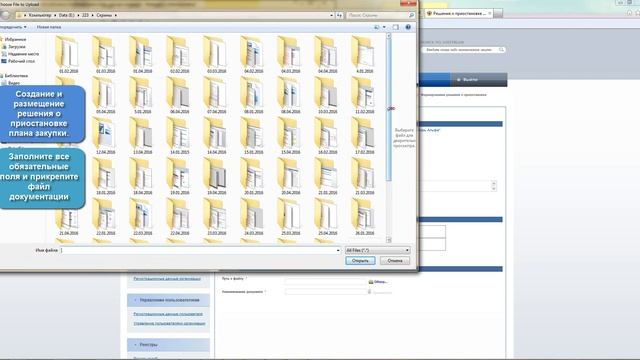640x360 pixels.
Task: Select the 01.04.2016 folder
Action: click(x=142, y=55)
